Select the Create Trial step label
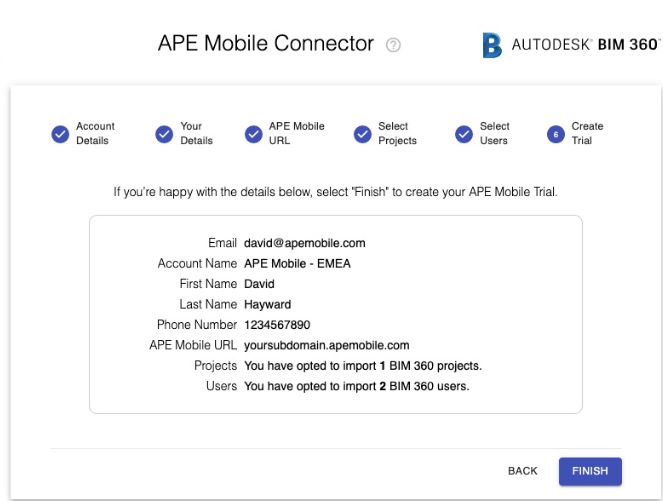663x501 pixels. [587, 133]
